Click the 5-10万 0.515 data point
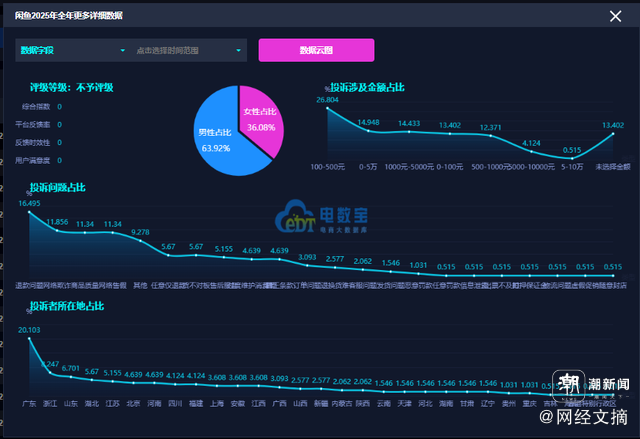The image size is (640, 439). [572, 158]
